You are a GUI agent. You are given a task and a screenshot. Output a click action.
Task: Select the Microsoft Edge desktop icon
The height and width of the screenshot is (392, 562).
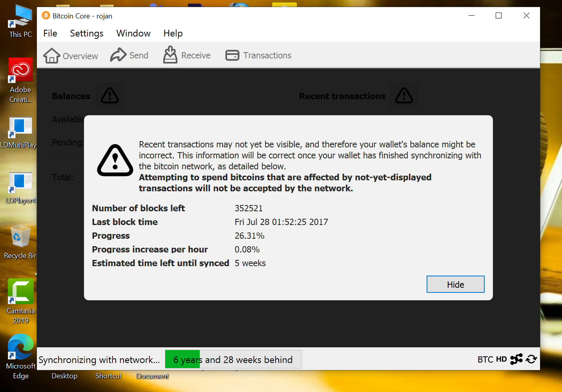click(x=20, y=357)
